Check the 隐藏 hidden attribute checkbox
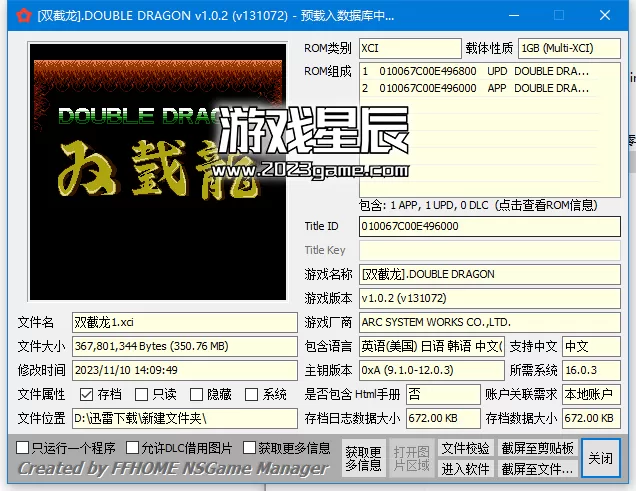This screenshot has width=636, height=491. (196, 395)
